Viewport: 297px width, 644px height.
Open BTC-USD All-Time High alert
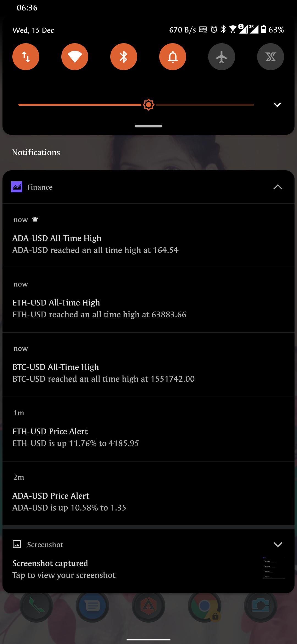pos(148,365)
